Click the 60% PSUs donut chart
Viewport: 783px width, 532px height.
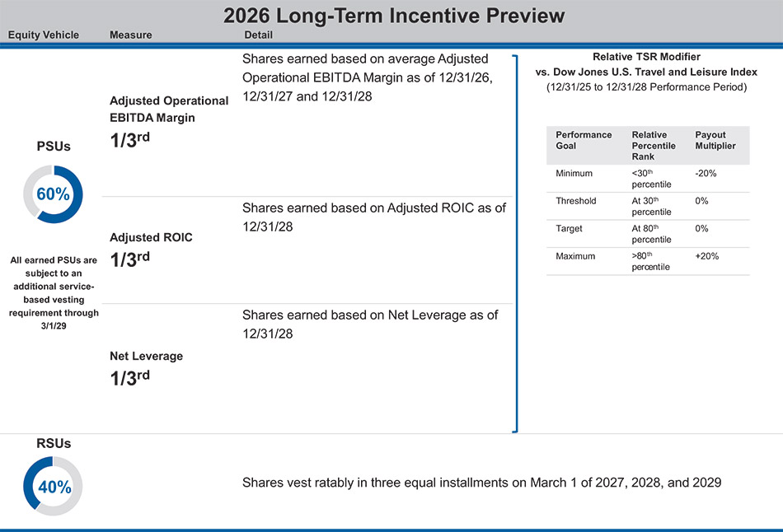(53, 194)
